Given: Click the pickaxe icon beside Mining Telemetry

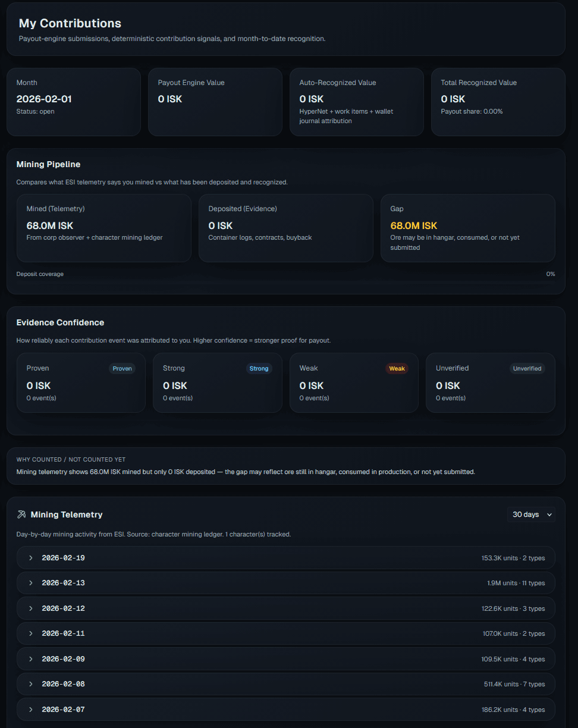Looking at the screenshot, I should pyautogui.click(x=22, y=514).
